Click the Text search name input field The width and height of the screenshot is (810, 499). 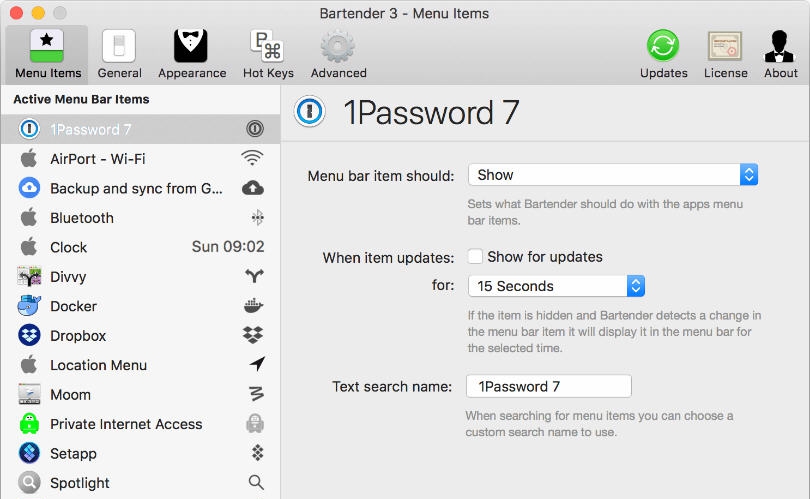(549, 386)
